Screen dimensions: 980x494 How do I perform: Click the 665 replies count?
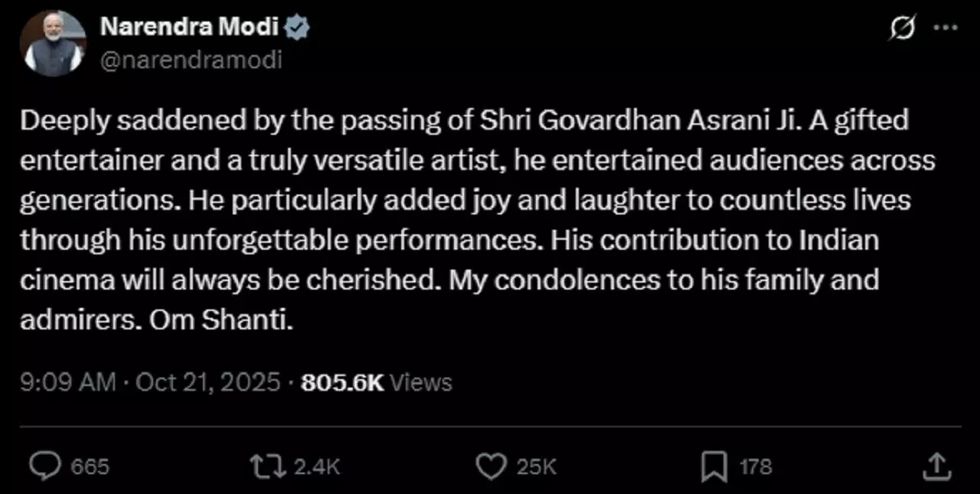[90, 466]
